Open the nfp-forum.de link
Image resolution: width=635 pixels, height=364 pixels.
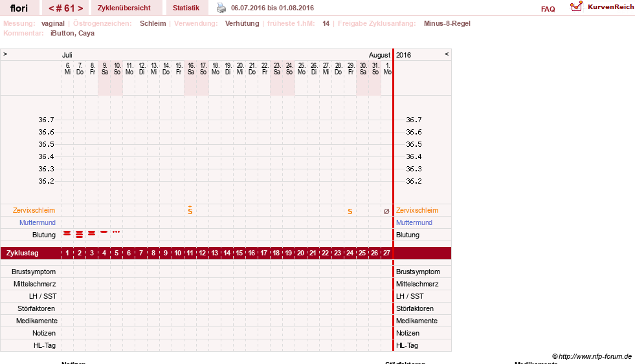592,356
